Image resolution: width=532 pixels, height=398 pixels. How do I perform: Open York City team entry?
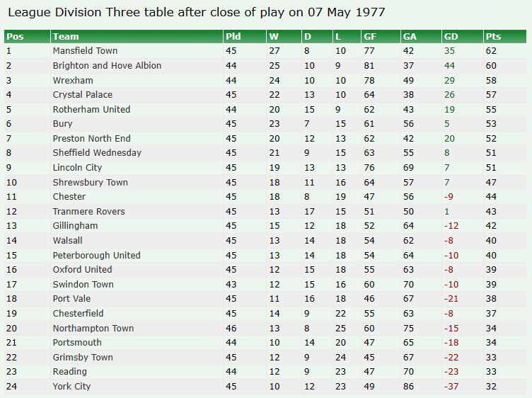71,387
